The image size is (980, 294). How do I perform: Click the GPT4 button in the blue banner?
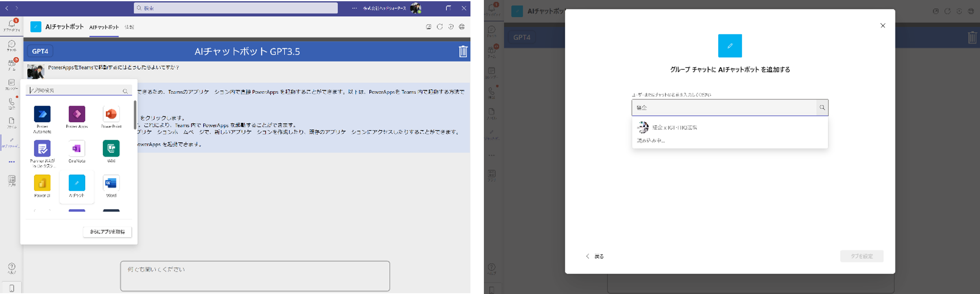(x=40, y=51)
